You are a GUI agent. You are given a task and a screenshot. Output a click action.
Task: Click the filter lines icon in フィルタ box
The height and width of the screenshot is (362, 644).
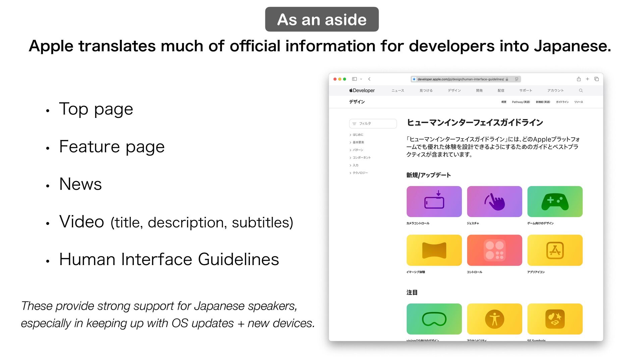(x=354, y=124)
